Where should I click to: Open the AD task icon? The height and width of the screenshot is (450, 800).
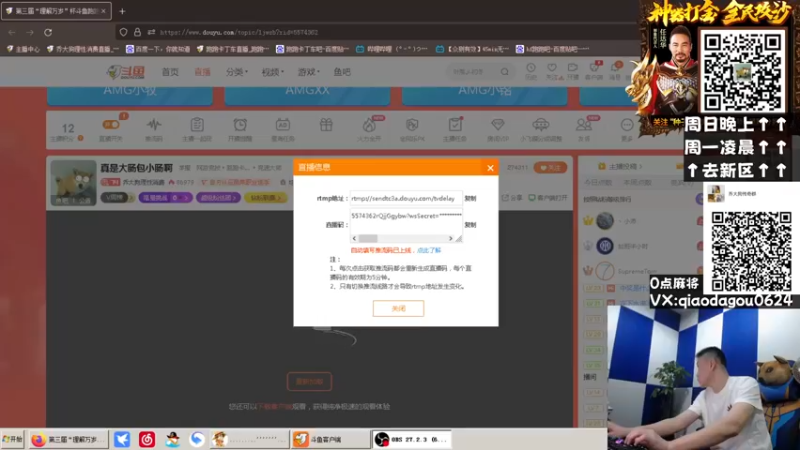[283, 125]
